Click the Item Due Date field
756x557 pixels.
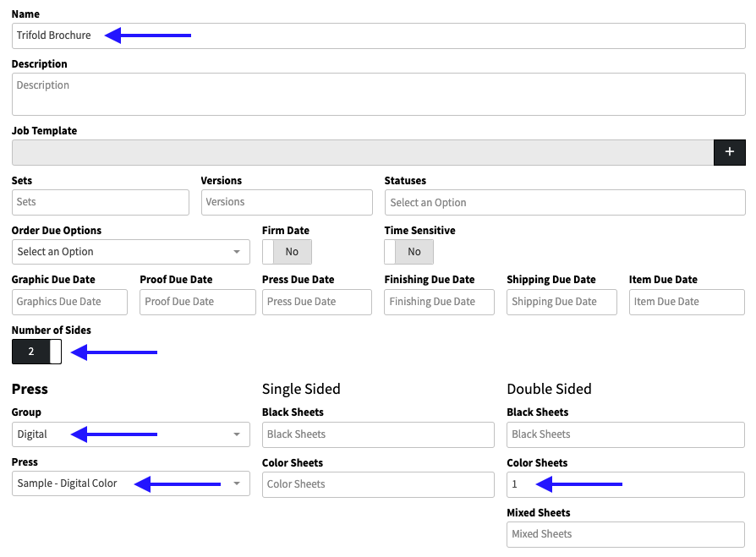pyautogui.click(x=687, y=302)
